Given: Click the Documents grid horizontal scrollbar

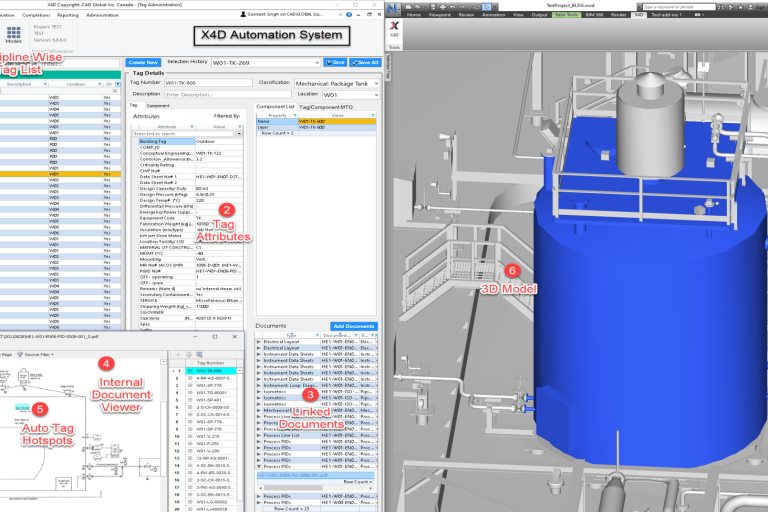Looking at the screenshot, I should (314, 488).
